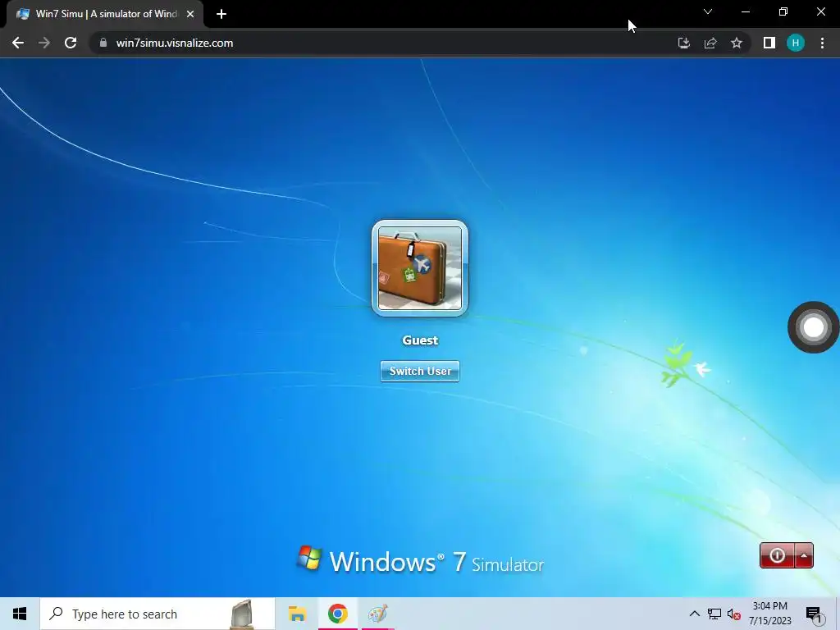Select the Win7 Simu browser tab
The image size is (840, 630).
click(x=105, y=14)
